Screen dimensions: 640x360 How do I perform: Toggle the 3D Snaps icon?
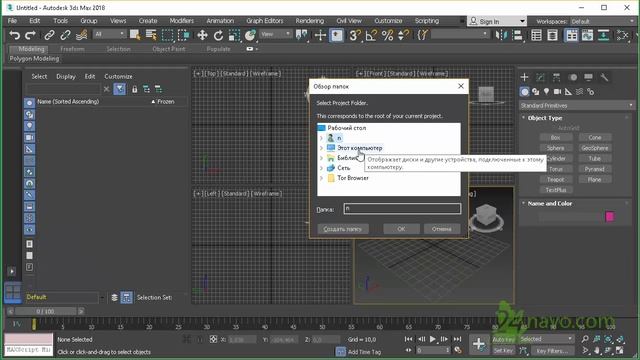coord(355,35)
